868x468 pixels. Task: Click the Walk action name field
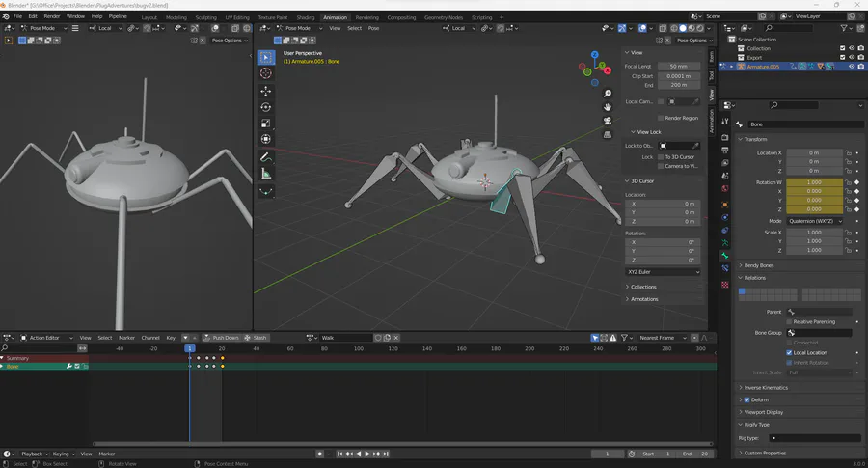[344, 338]
